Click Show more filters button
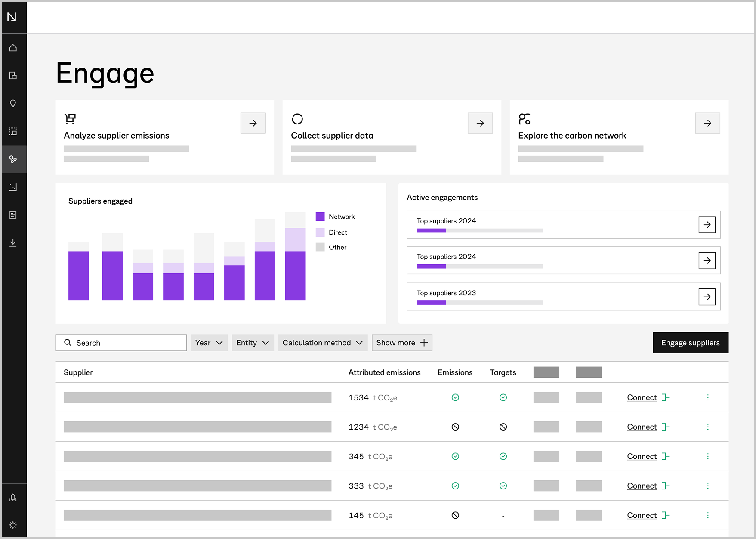756x539 pixels. point(402,343)
